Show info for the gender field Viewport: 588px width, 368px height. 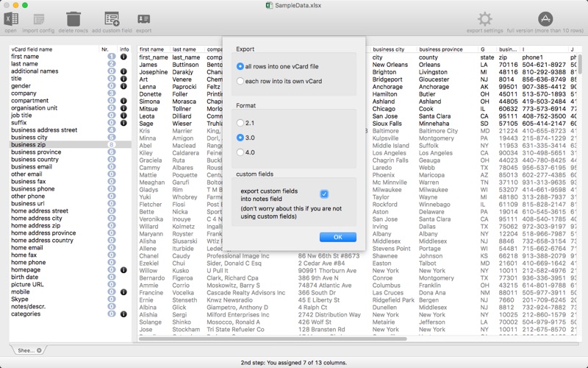[x=123, y=86]
